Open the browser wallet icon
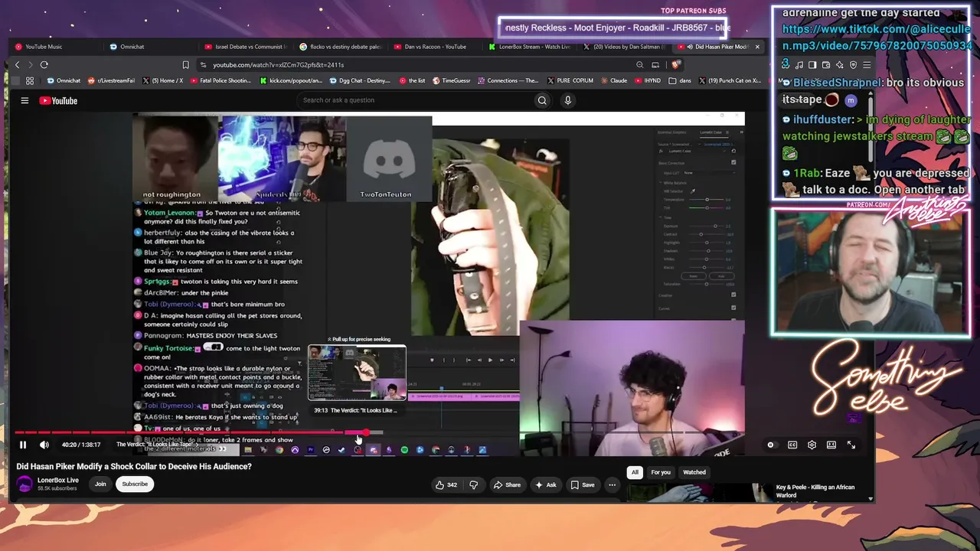Screen dimensions: 980x551 click(x=826, y=65)
